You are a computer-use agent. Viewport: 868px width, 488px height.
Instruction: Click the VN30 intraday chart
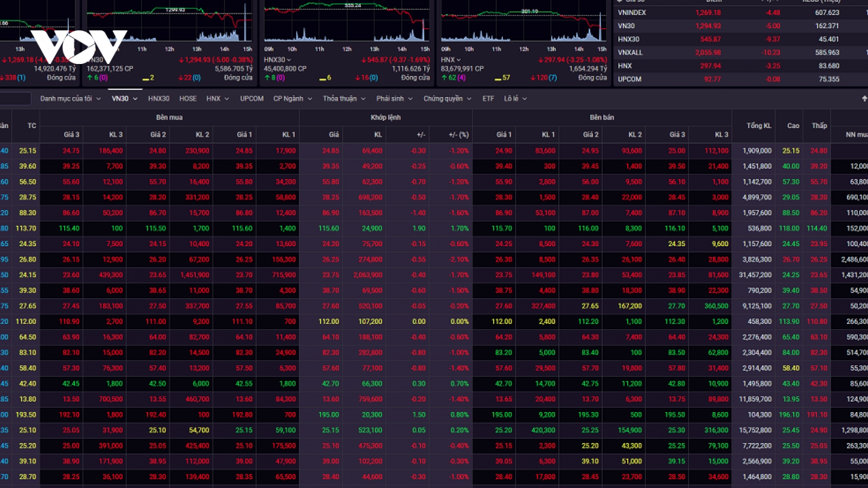tap(169, 22)
